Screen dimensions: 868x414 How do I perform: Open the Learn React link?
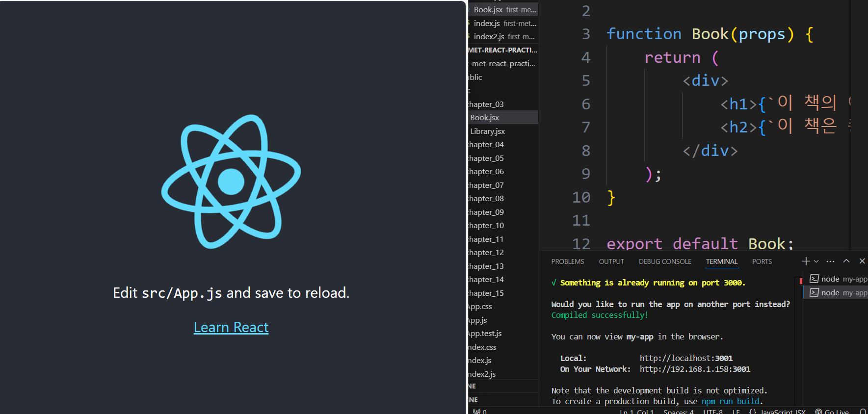231,327
